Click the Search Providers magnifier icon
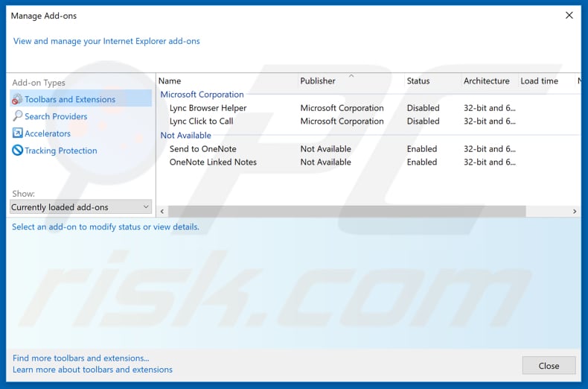Image resolution: width=588 pixels, height=389 pixels. click(x=17, y=116)
